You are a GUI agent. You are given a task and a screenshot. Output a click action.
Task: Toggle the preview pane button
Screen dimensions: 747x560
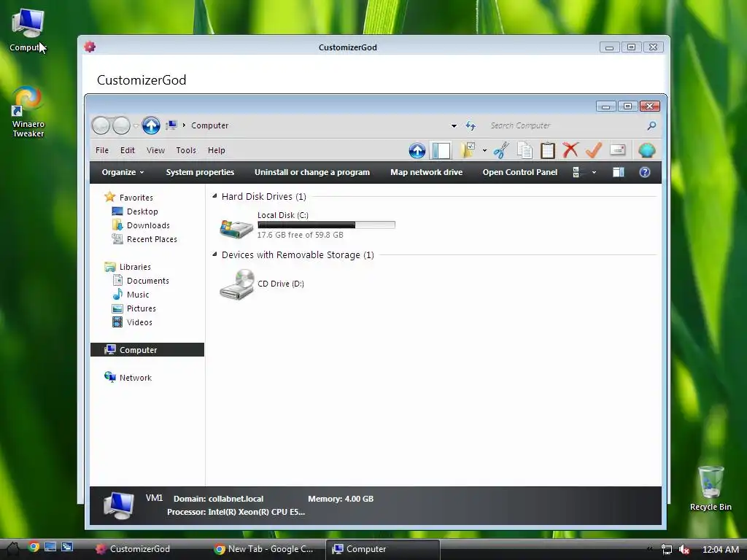click(x=619, y=172)
